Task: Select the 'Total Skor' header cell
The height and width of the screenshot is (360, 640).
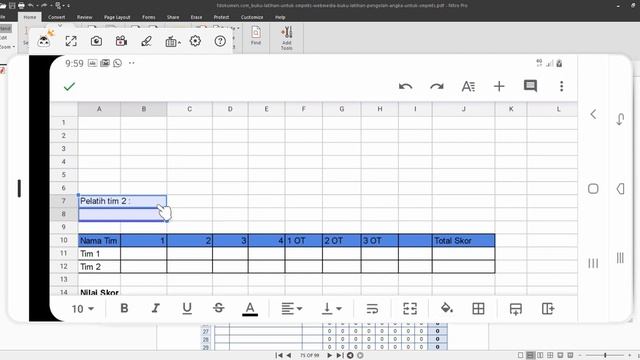Action: [463, 240]
